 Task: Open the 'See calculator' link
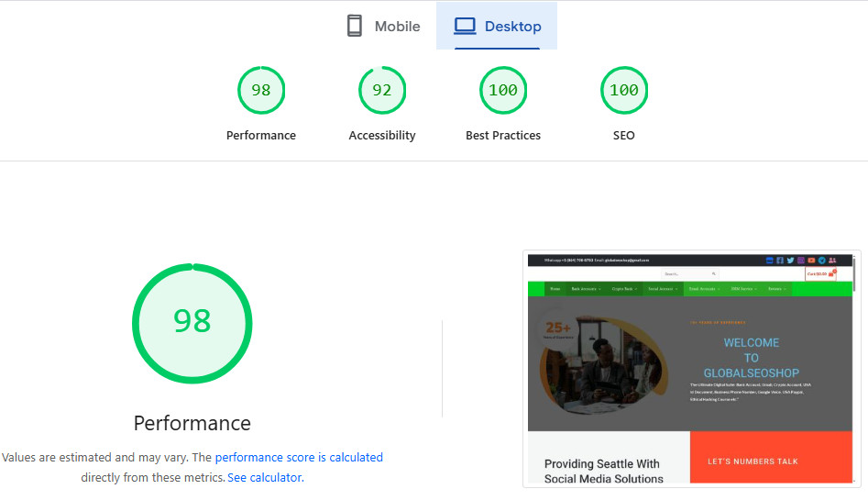[265, 477]
